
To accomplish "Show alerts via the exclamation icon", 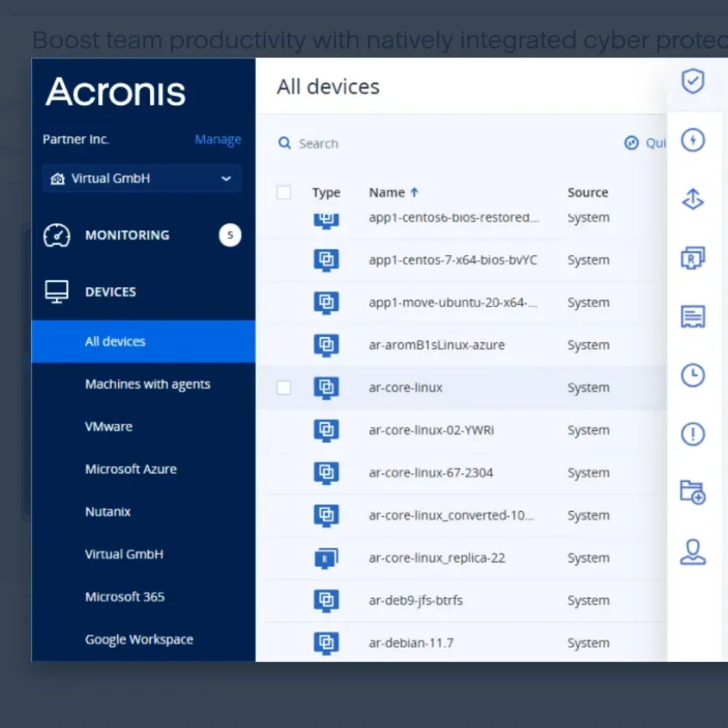I will tap(692, 433).
